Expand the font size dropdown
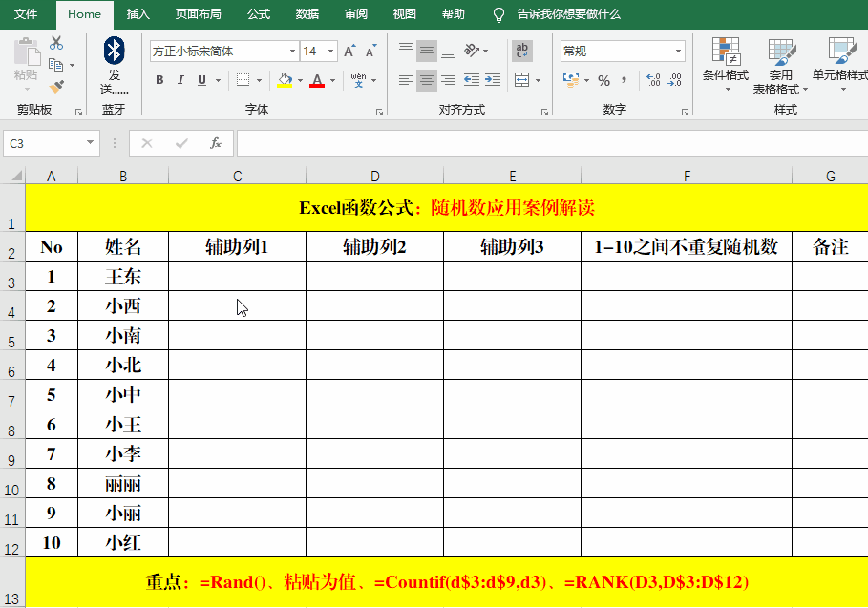The height and width of the screenshot is (608, 868). pos(331,52)
